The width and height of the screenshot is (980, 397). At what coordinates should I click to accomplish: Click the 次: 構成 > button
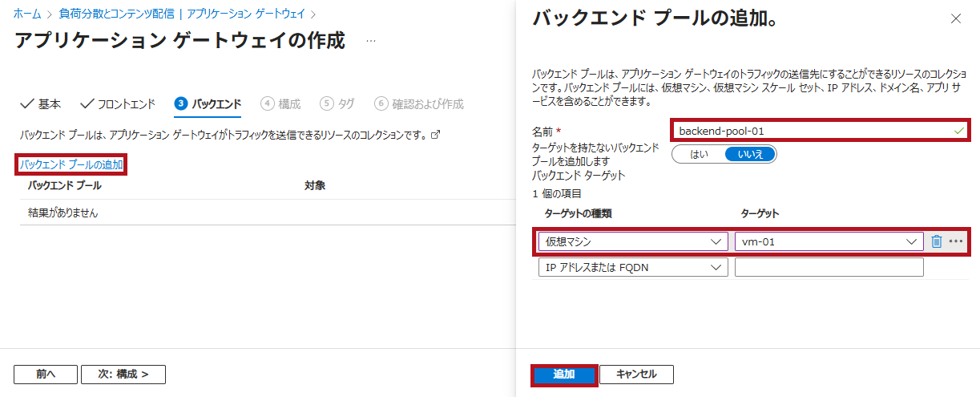[x=123, y=375]
